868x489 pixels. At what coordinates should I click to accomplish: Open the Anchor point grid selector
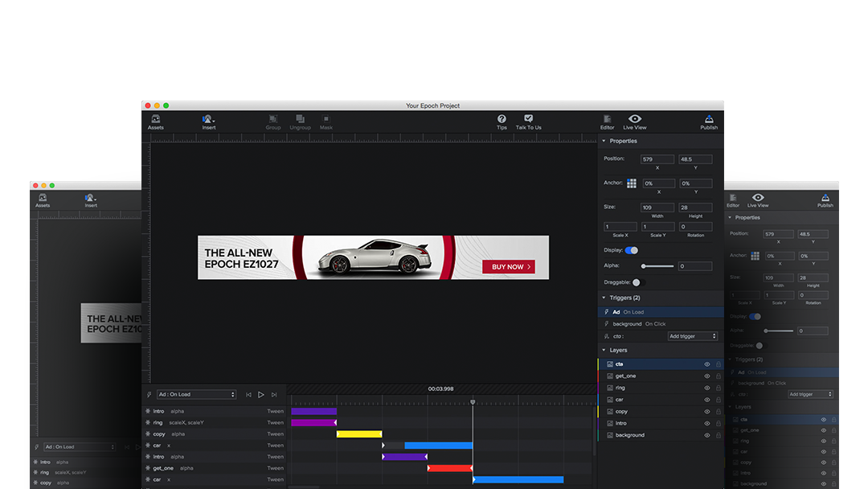coord(632,183)
